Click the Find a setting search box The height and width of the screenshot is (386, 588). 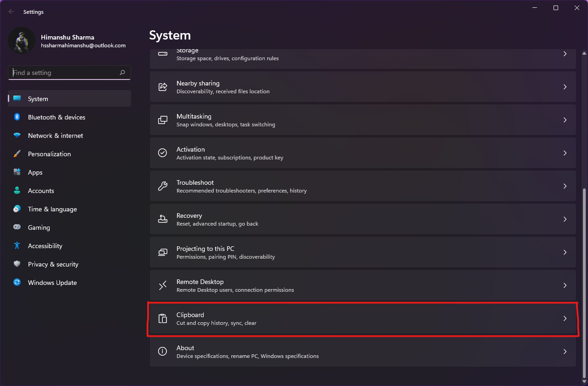[x=69, y=73]
